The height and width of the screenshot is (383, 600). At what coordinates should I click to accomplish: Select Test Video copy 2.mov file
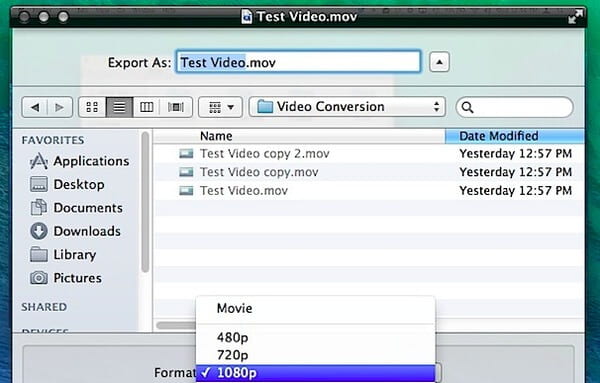(x=368, y=154)
